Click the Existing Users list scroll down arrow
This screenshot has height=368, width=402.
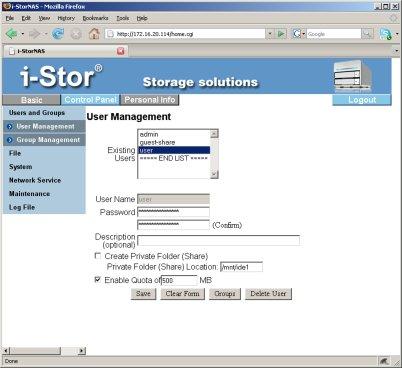pos(214,174)
